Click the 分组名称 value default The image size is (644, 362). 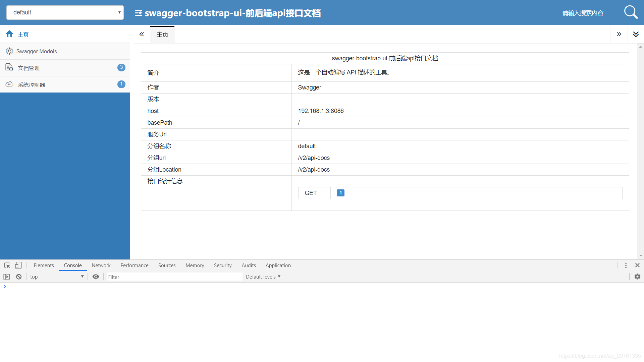[x=307, y=146]
